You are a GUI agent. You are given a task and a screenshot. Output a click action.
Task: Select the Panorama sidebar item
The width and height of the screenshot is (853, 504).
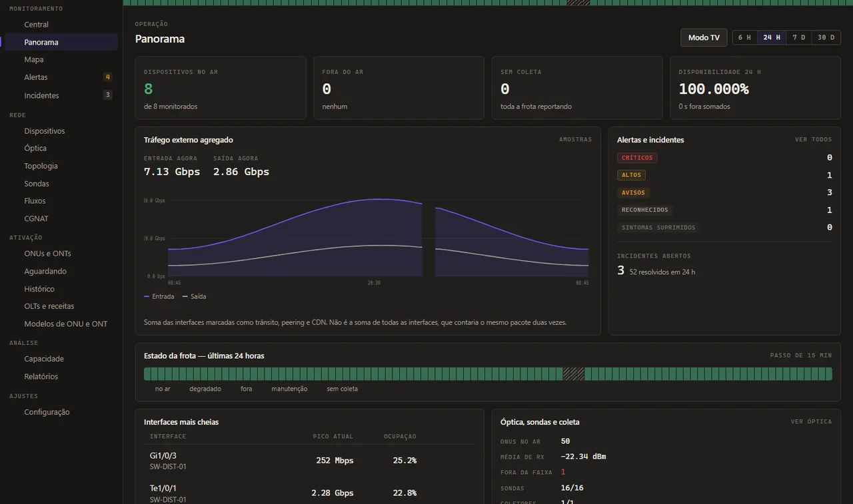pyautogui.click(x=61, y=42)
